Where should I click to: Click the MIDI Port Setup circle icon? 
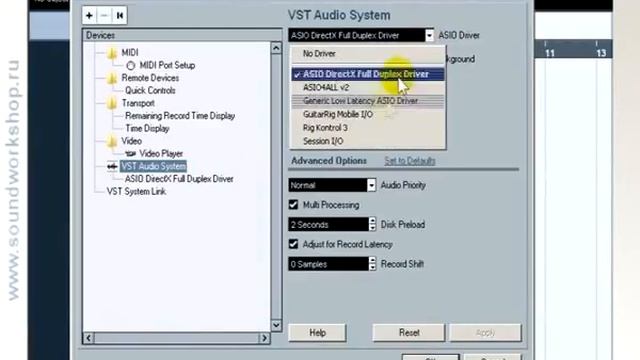pyautogui.click(x=131, y=65)
